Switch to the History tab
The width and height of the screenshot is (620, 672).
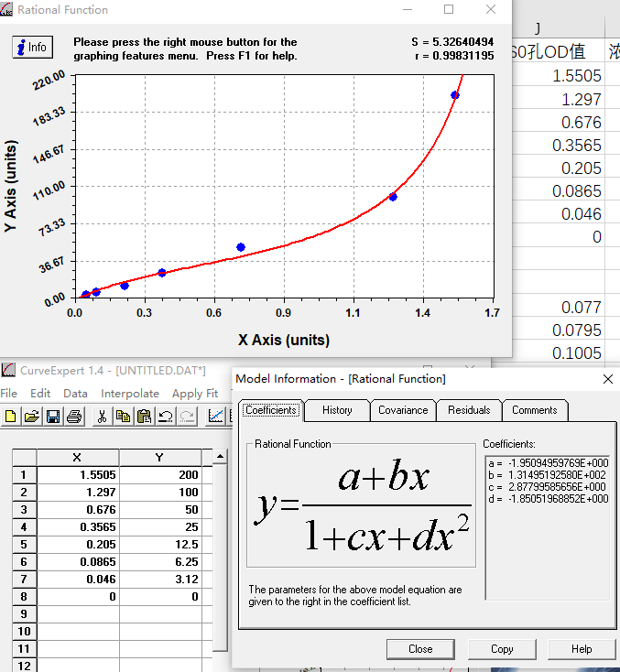[x=337, y=410]
